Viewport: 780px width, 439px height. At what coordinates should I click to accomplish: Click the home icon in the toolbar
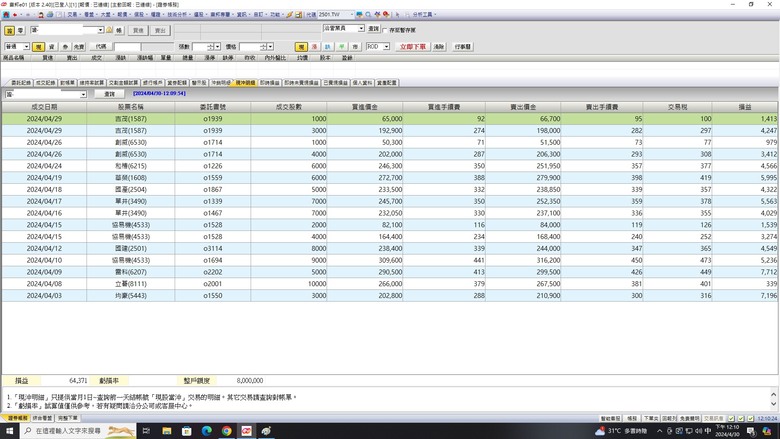click(6, 14)
